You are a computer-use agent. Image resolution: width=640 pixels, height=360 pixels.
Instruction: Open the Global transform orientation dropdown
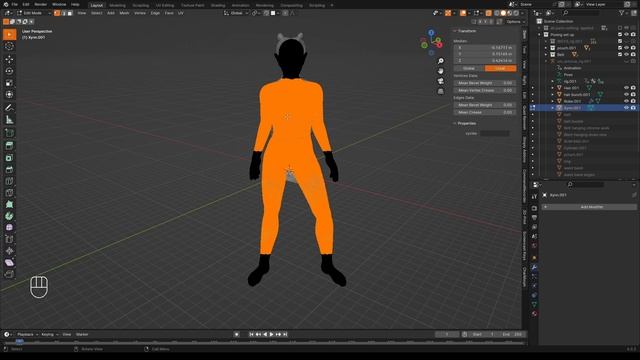236,13
